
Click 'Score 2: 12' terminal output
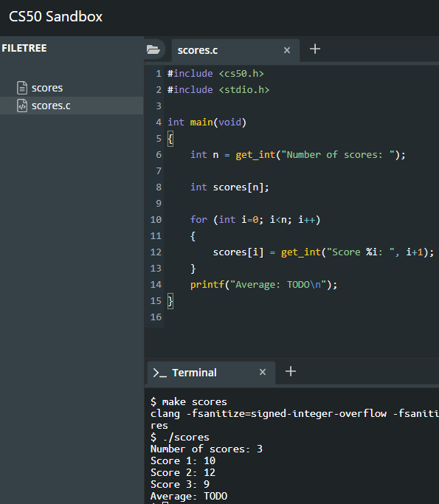[183, 472]
